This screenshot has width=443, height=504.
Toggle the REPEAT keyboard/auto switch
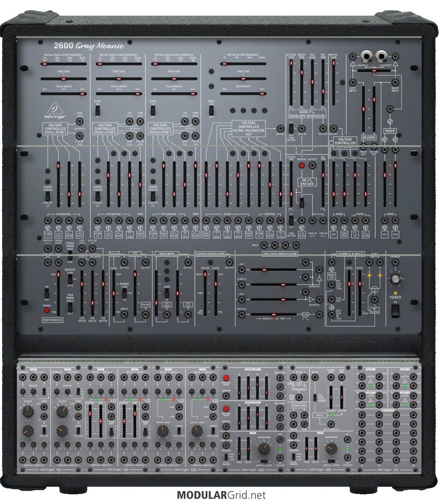[x=70, y=279]
